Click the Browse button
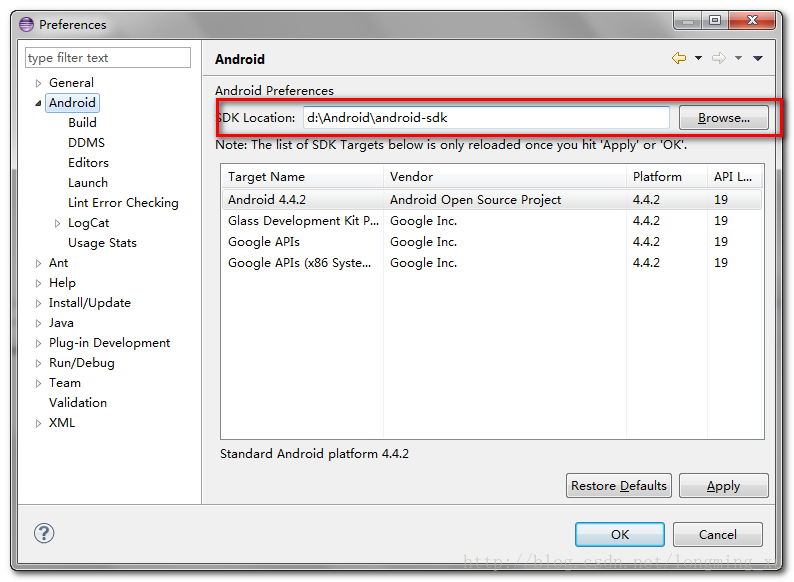Screen dimensions: 794x582 click(724, 118)
